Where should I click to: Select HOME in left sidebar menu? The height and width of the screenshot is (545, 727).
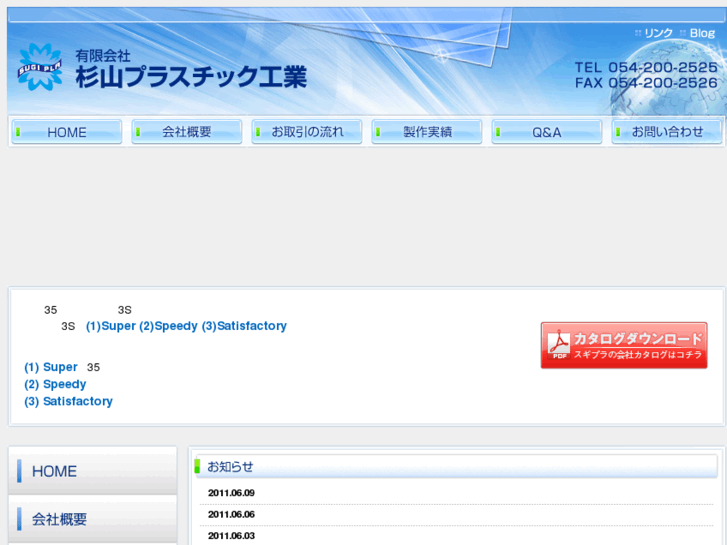(x=93, y=471)
